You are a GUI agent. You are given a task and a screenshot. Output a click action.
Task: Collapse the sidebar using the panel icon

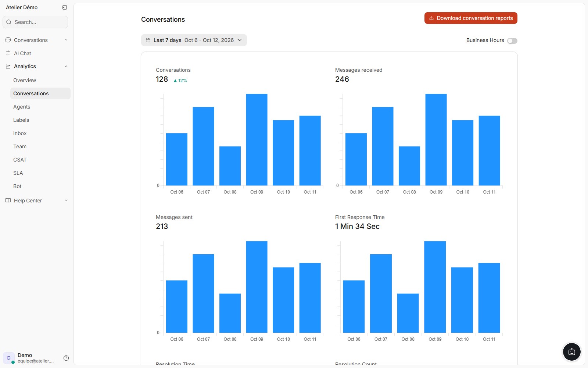(65, 7)
